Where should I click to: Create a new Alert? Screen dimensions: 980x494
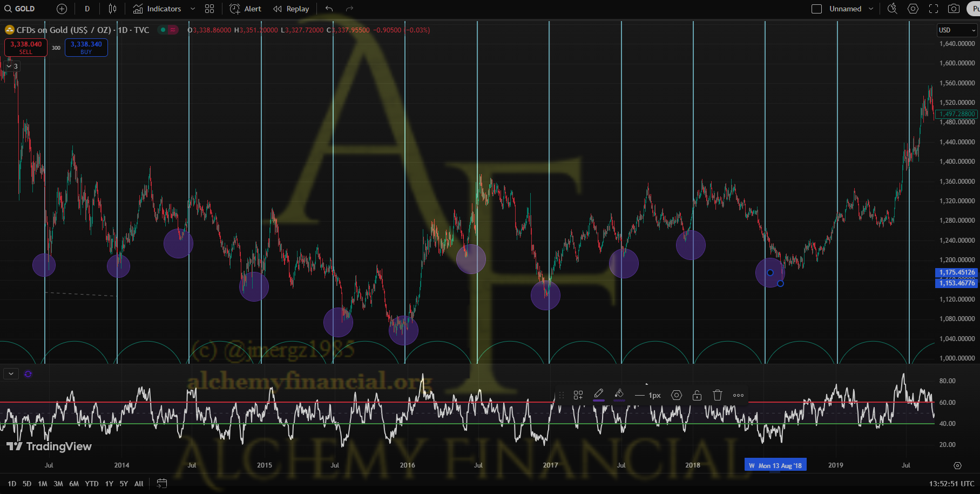(x=246, y=9)
